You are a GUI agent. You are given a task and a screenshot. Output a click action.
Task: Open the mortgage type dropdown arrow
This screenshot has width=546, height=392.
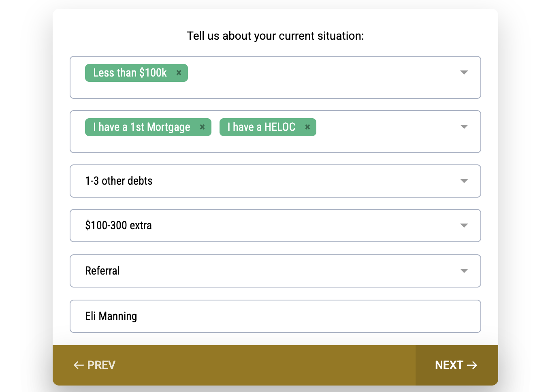(x=464, y=127)
